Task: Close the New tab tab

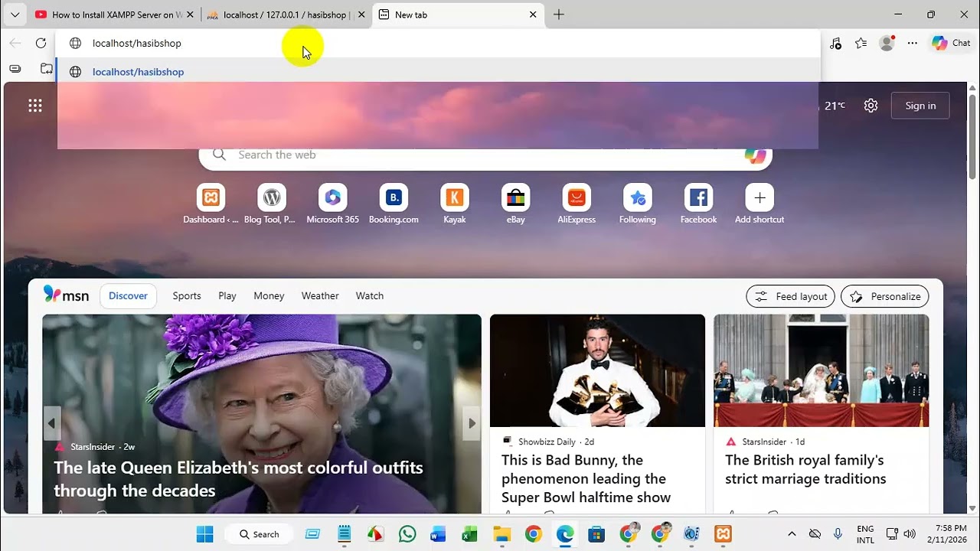Action: tap(533, 15)
